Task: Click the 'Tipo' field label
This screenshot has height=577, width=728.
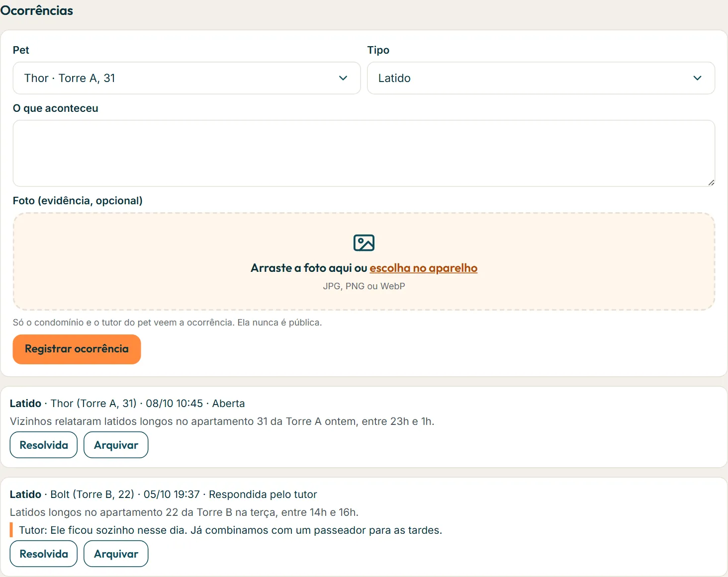Action: tap(378, 50)
